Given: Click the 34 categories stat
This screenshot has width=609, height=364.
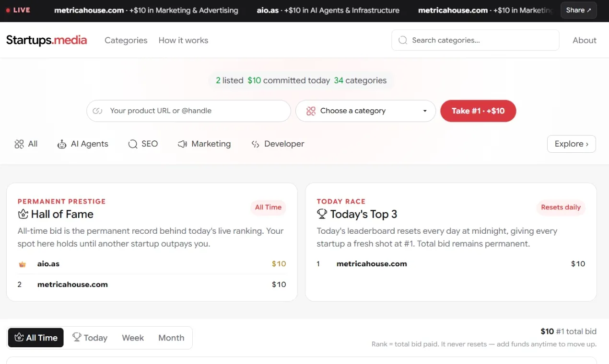Looking at the screenshot, I should (360, 80).
